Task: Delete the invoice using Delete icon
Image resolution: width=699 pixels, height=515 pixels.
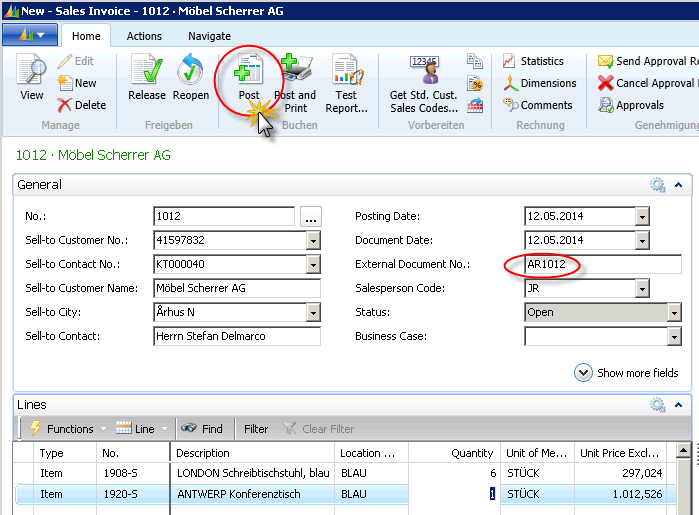Action: [x=82, y=105]
